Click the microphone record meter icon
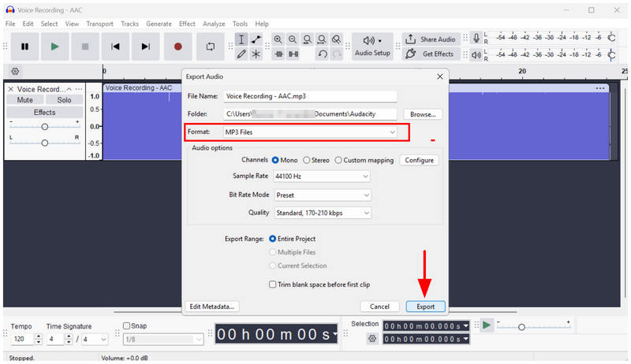This screenshot has height=364, width=631. [476, 38]
